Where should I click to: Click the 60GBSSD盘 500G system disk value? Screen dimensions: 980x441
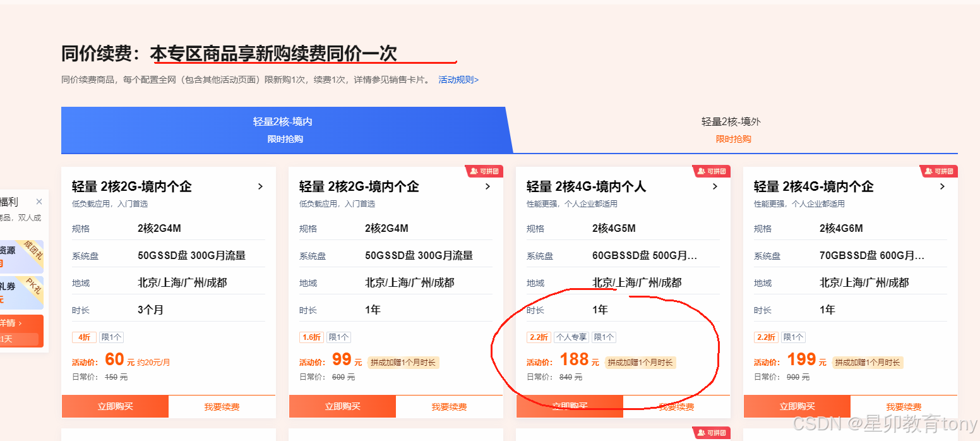(x=645, y=255)
